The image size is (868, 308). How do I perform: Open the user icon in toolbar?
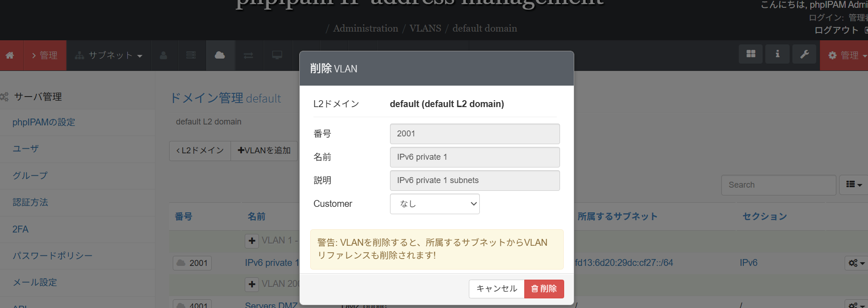click(x=164, y=55)
